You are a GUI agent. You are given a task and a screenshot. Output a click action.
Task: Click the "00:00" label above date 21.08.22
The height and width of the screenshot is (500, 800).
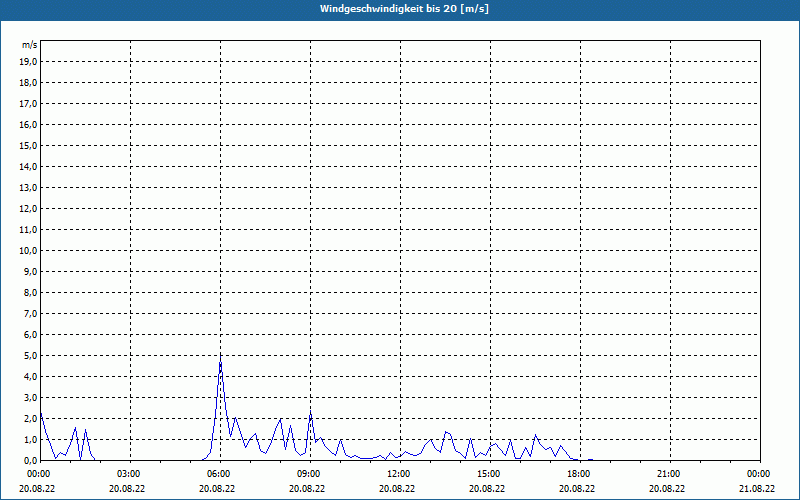click(760, 474)
